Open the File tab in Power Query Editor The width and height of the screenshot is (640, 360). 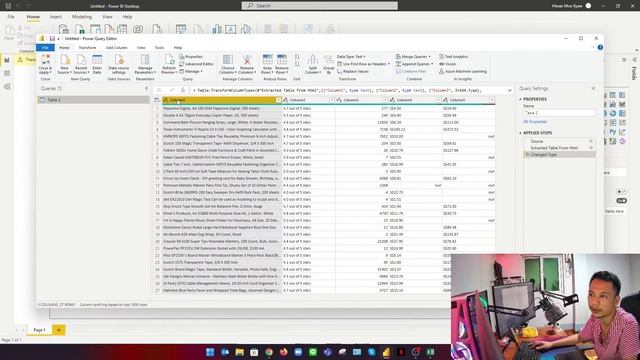click(45, 48)
